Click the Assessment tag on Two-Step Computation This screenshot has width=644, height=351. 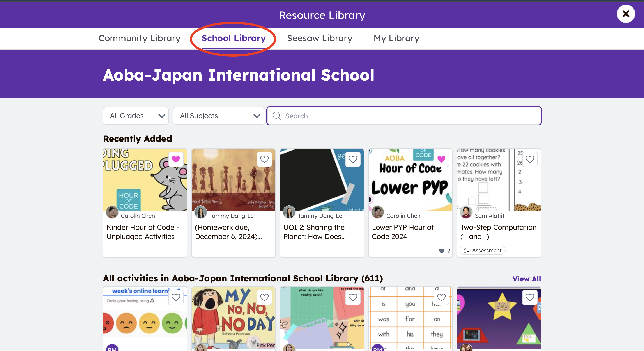coord(483,250)
